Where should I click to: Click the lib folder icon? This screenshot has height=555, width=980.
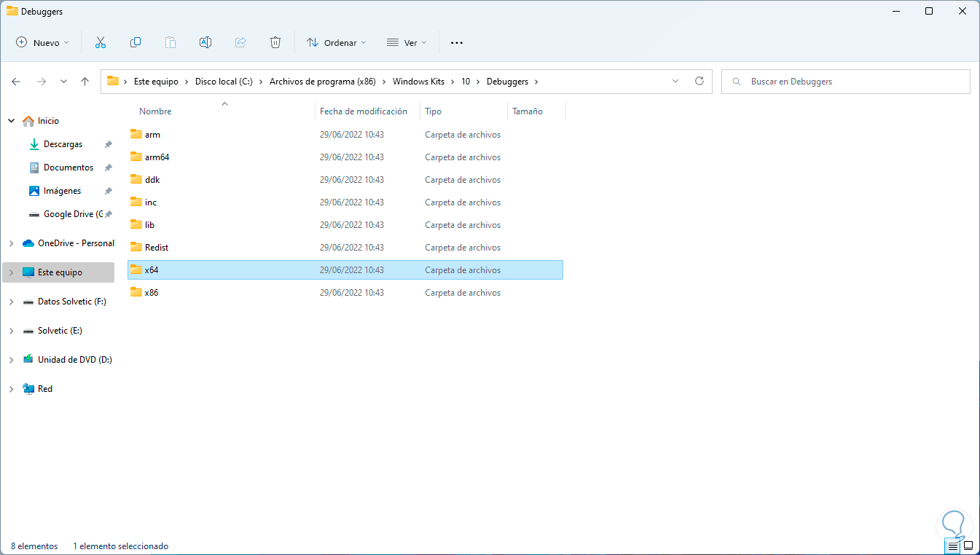click(x=136, y=224)
